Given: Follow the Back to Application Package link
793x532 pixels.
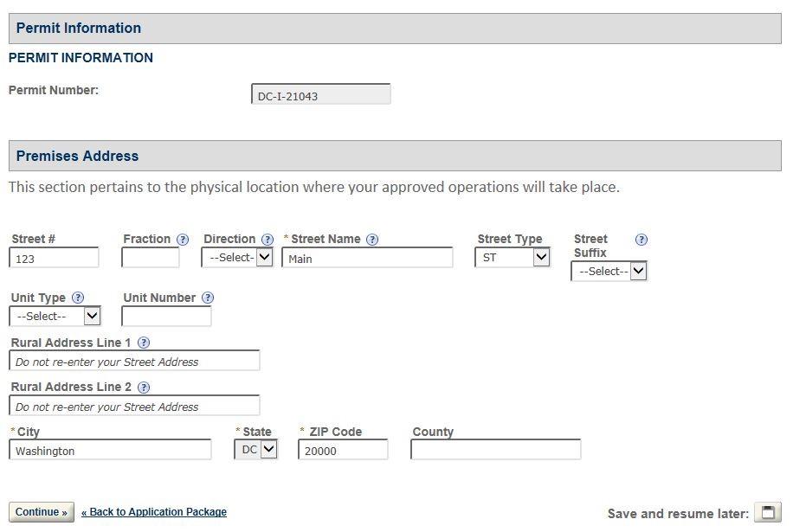Looking at the screenshot, I should (x=154, y=512).
